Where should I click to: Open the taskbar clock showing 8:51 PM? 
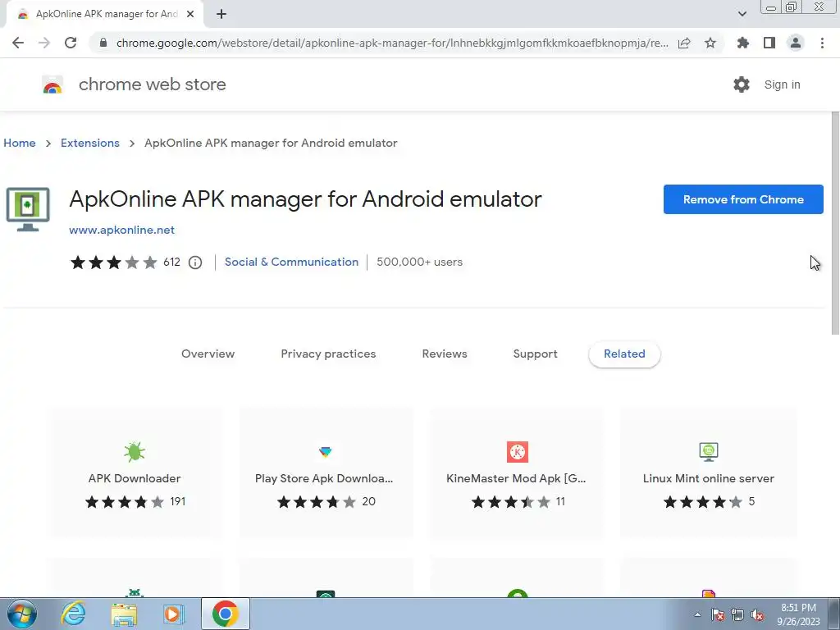799,614
